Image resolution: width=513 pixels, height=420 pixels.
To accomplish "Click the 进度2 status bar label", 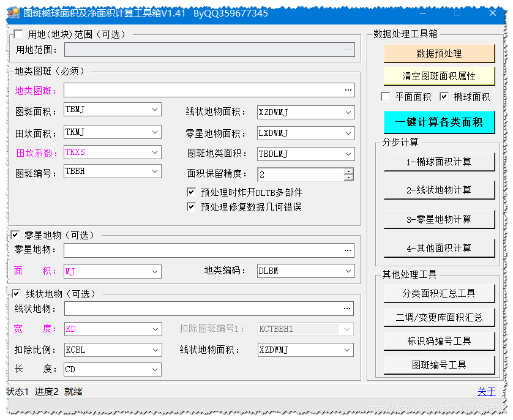I will 47,392.
